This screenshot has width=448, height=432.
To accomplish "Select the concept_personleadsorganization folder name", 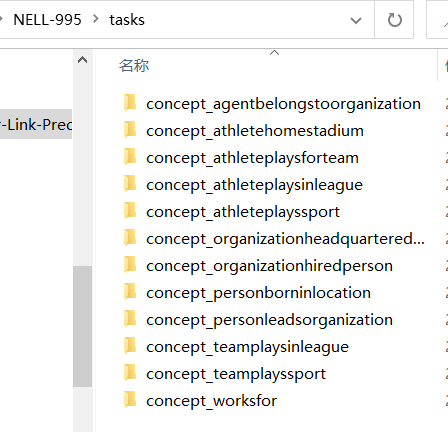I will pos(269,320).
